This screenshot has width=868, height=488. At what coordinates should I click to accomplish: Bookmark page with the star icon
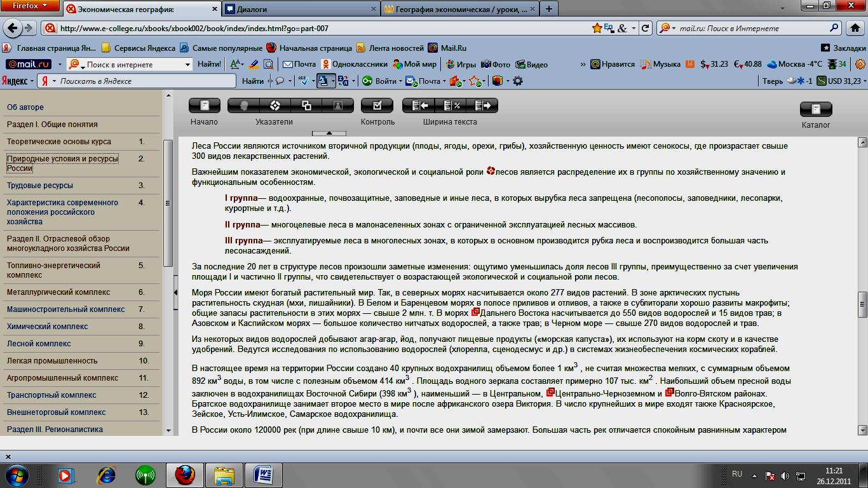(x=597, y=28)
